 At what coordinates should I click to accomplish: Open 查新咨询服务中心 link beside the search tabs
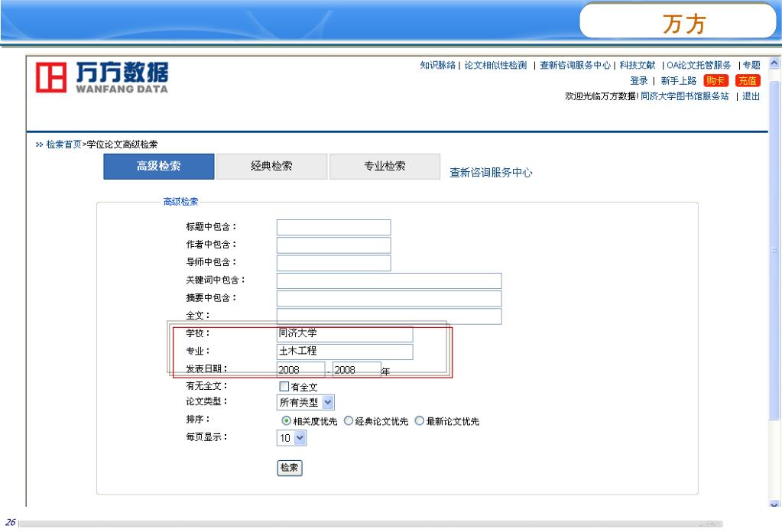(491, 173)
